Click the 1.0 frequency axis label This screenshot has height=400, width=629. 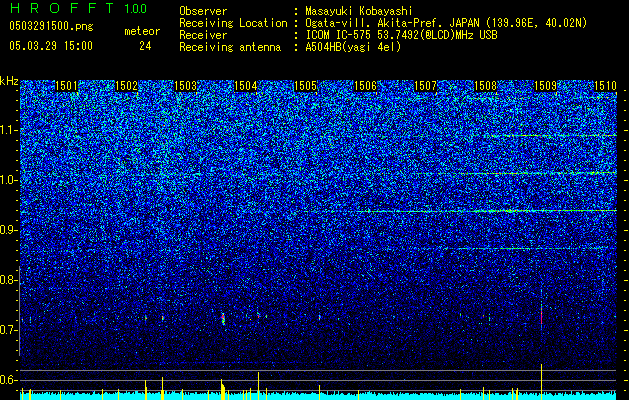9,180
